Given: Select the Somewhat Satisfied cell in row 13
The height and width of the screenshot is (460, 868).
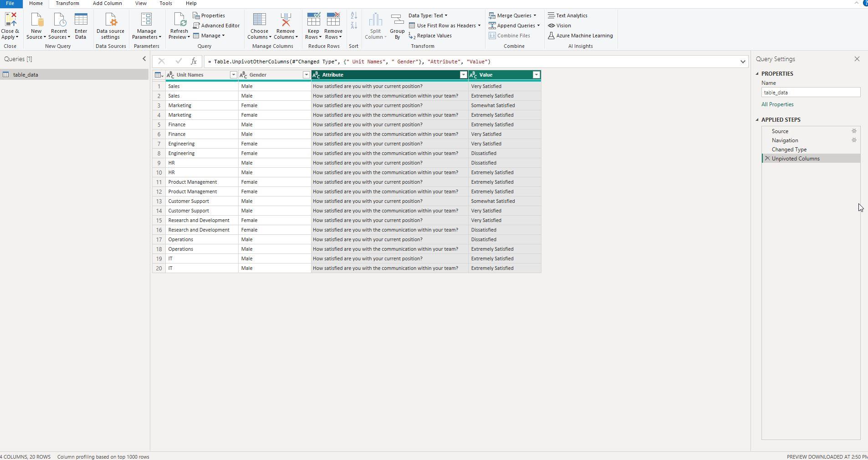Looking at the screenshot, I should (505, 201).
